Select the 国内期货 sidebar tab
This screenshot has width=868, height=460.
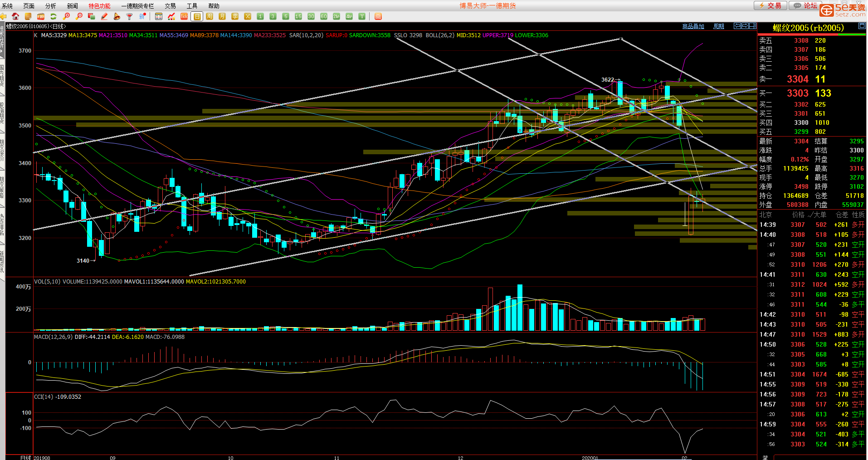[2, 77]
